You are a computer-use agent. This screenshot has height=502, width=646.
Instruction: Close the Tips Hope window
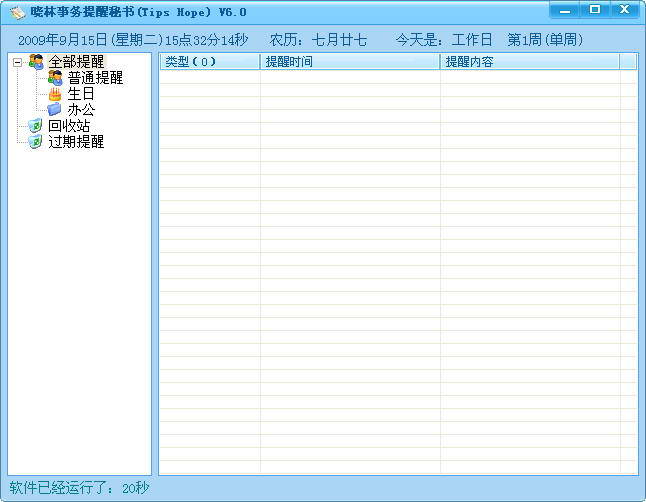(x=625, y=10)
